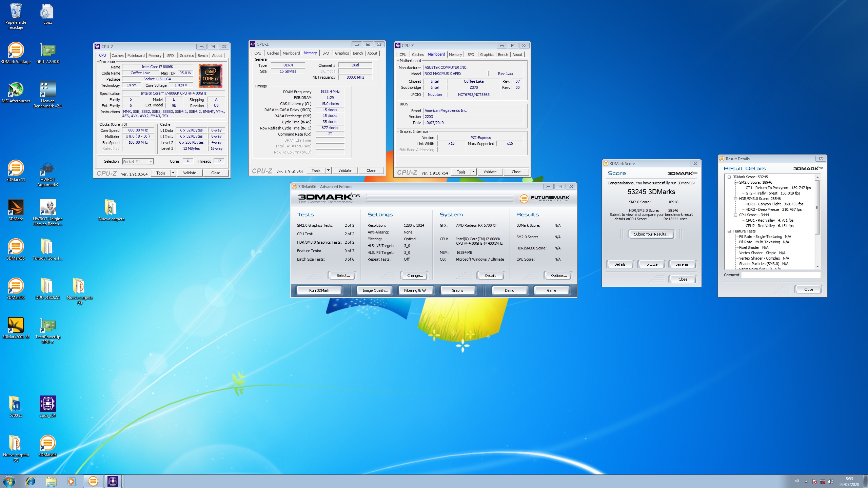Open the Papelera de reciclaje desktop icon
Screen dimensions: 868x488
[x=16, y=16]
